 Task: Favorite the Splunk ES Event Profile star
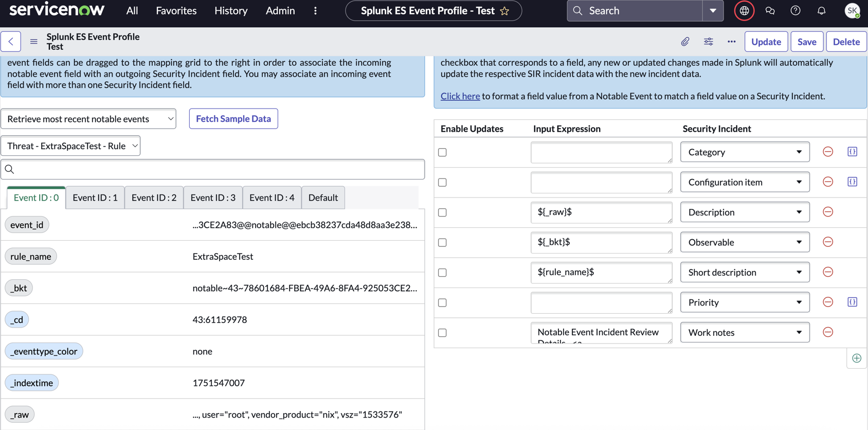[504, 11]
